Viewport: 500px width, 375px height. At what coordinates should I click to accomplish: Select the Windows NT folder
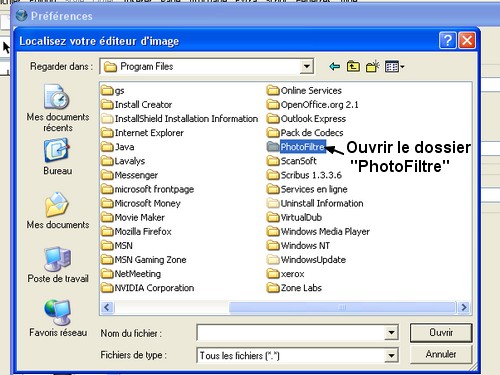(x=299, y=246)
